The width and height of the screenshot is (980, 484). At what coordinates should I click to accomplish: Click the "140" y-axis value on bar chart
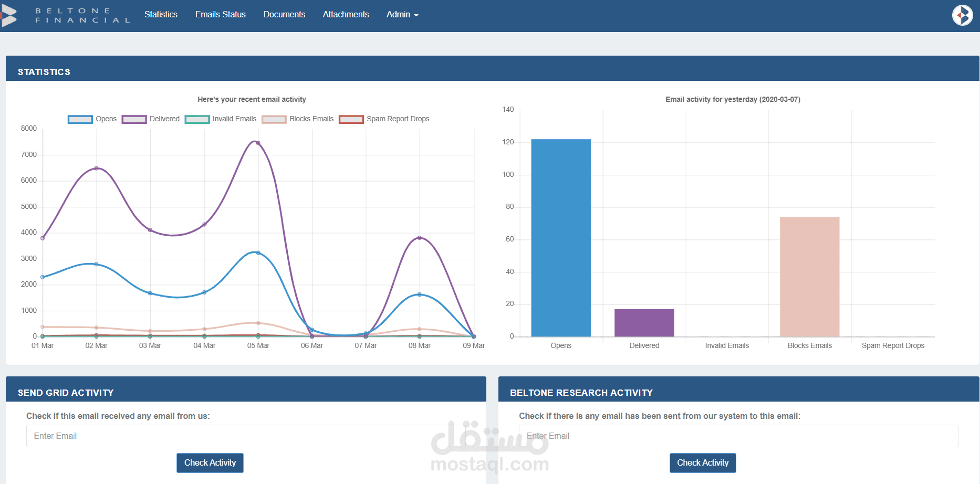click(508, 110)
